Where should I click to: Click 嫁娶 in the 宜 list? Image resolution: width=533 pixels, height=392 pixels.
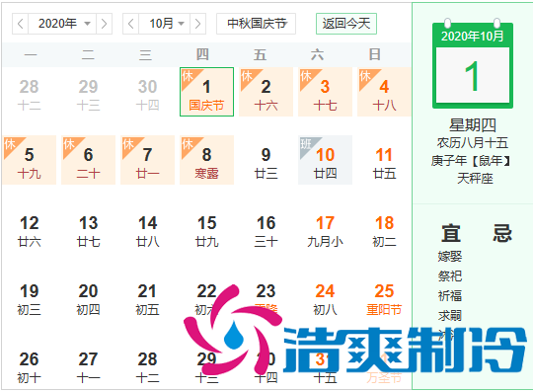pyautogui.click(x=450, y=257)
